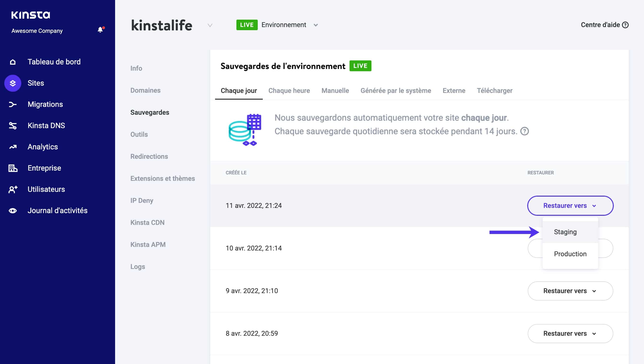Click the help question mark icon
Screen dimensions: 644x364
[626, 25]
